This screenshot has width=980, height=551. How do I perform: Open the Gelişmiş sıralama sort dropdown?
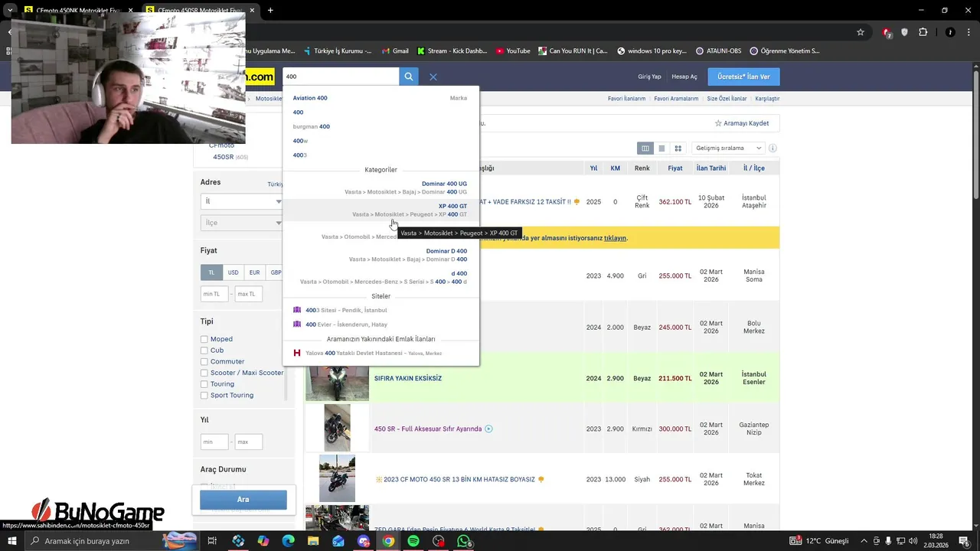pos(728,148)
